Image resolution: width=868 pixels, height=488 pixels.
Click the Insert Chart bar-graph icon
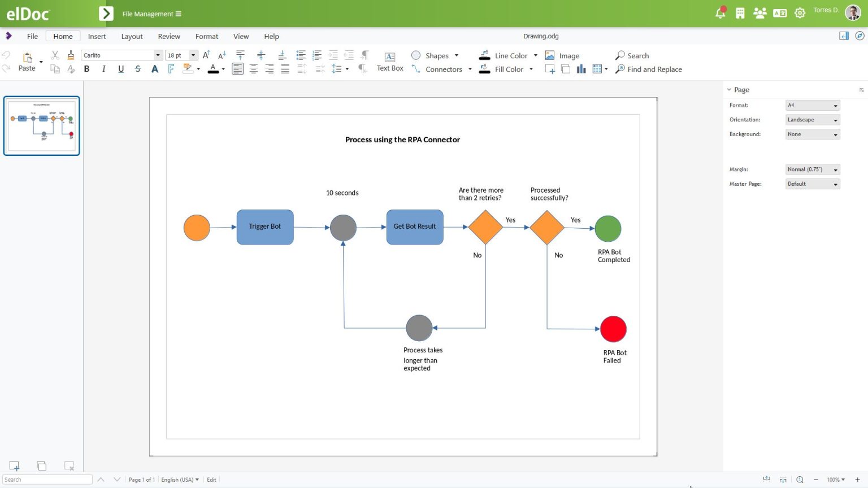coord(581,69)
